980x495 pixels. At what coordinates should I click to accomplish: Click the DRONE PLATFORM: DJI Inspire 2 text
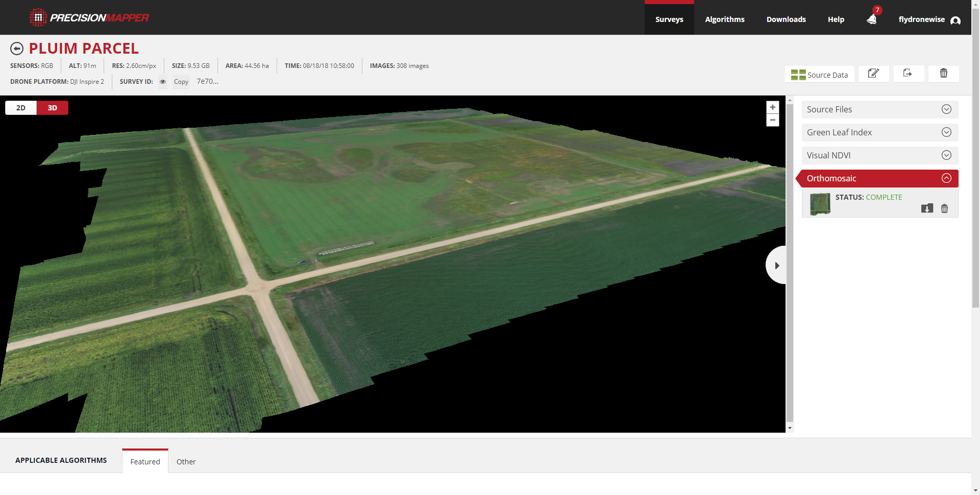[x=57, y=82]
